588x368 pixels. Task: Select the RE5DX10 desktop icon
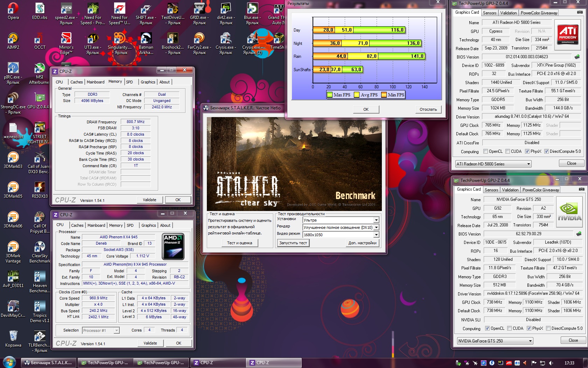point(40,190)
